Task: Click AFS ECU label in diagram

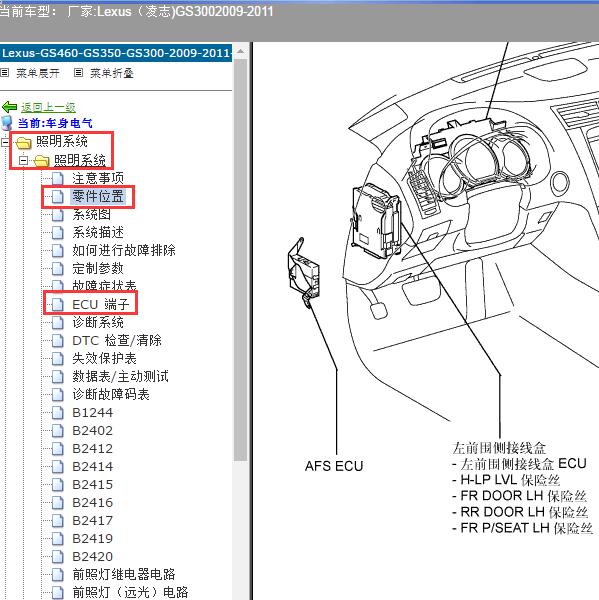Action: click(x=334, y=466)
